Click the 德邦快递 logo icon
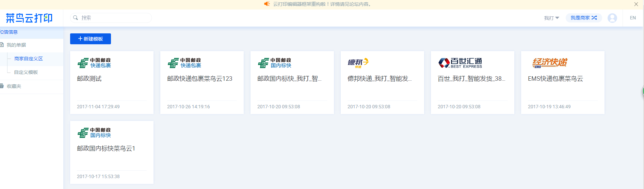 click(x=358, y=63)
